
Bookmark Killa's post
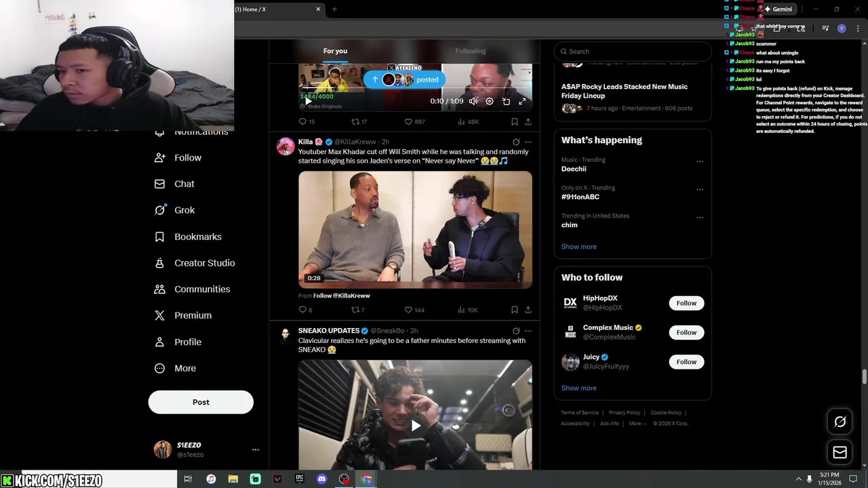514,310
